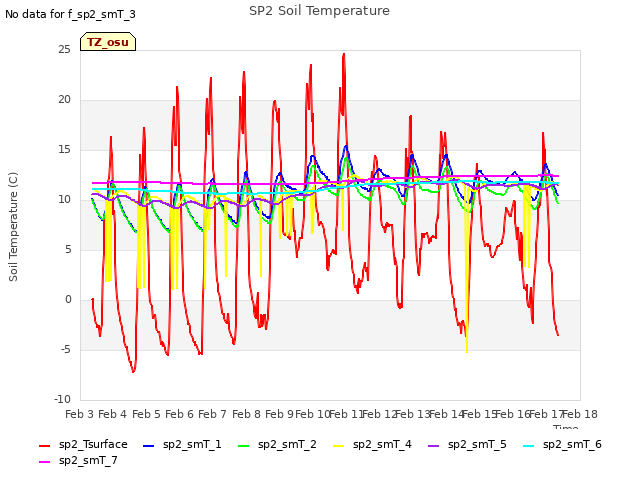This screenshot has height=480, width=640.
Task: Toggle sp2_smT_5 series in legend
Action: coord(467,444)
